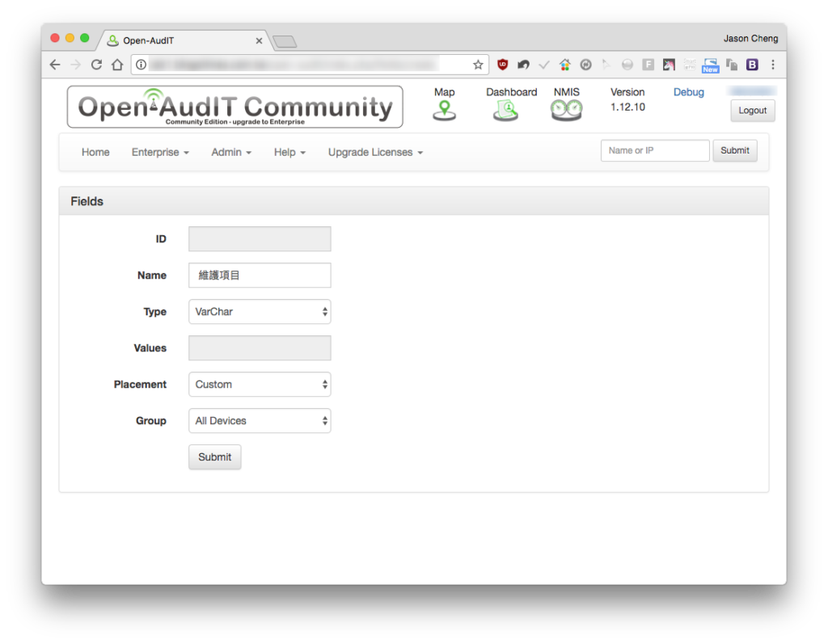Click the ID field
The image size is (828, 644).
pyautogui.click(x=260, y=238)
